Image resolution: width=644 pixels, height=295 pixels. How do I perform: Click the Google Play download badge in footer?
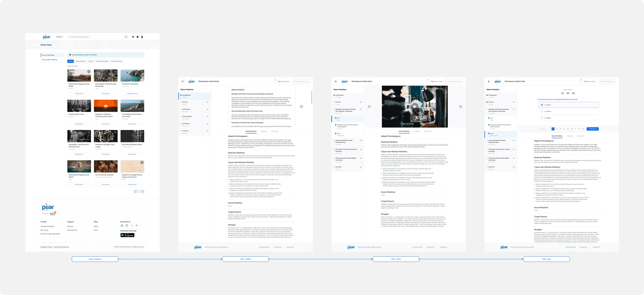coord(128,235)
